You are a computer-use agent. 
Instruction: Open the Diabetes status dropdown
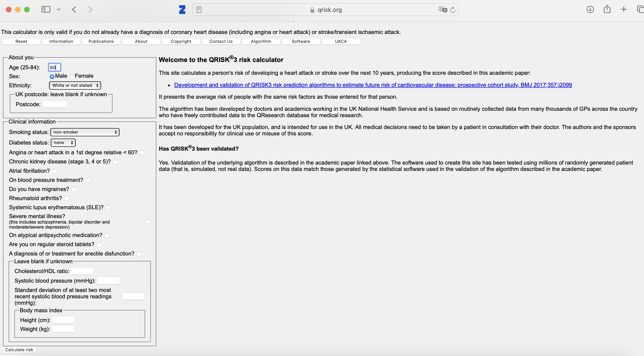pos(63,142)
